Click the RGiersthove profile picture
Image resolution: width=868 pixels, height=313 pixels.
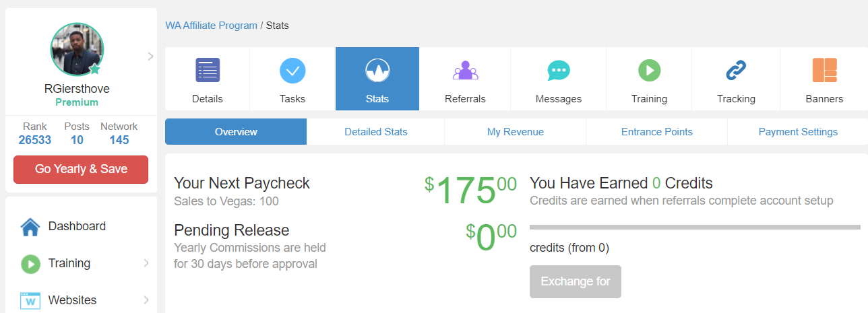tap(77, 49)
